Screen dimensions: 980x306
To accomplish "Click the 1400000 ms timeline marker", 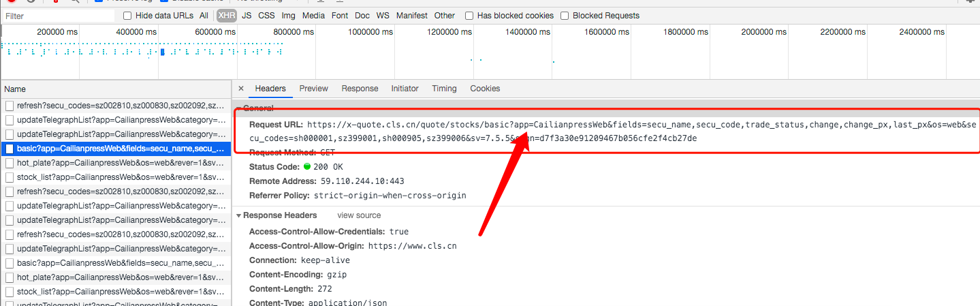I will coord(526,32).
